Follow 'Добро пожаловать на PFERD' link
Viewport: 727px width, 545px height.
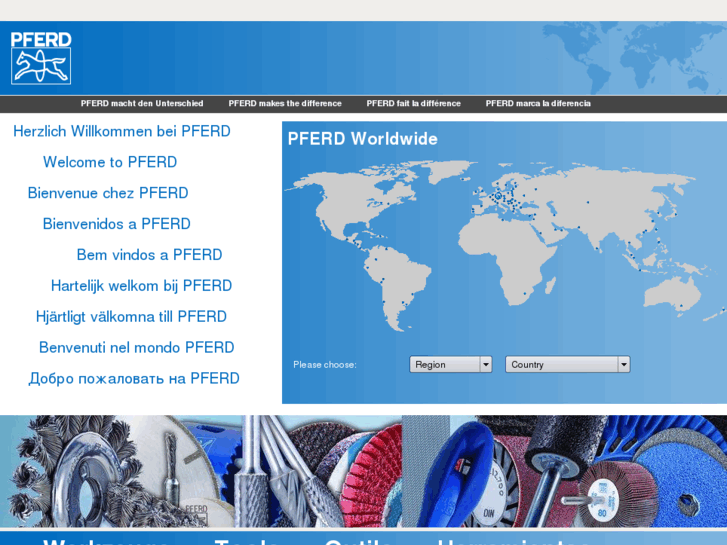pyautogui.click(x=134, y=378)
